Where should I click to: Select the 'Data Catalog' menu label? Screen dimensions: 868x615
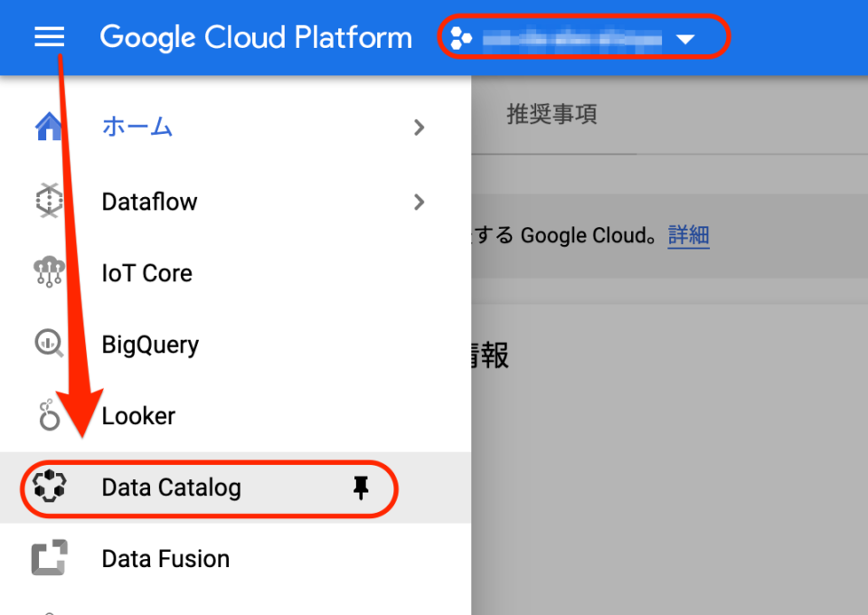[171, 488]
